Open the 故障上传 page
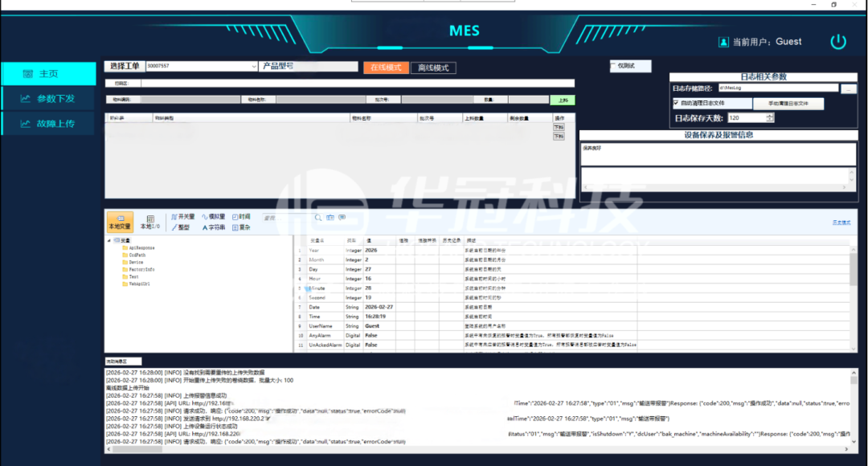The width and height of the screenshot is (868, 466). [x=48, y=124]
